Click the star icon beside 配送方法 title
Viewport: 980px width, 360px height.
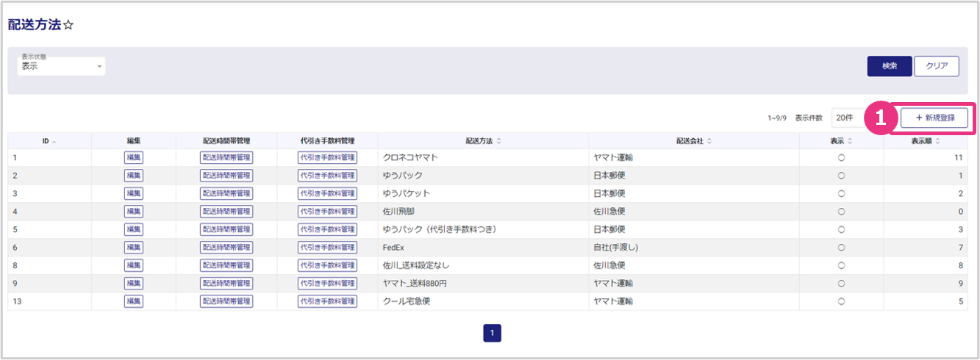coord(68,25)
